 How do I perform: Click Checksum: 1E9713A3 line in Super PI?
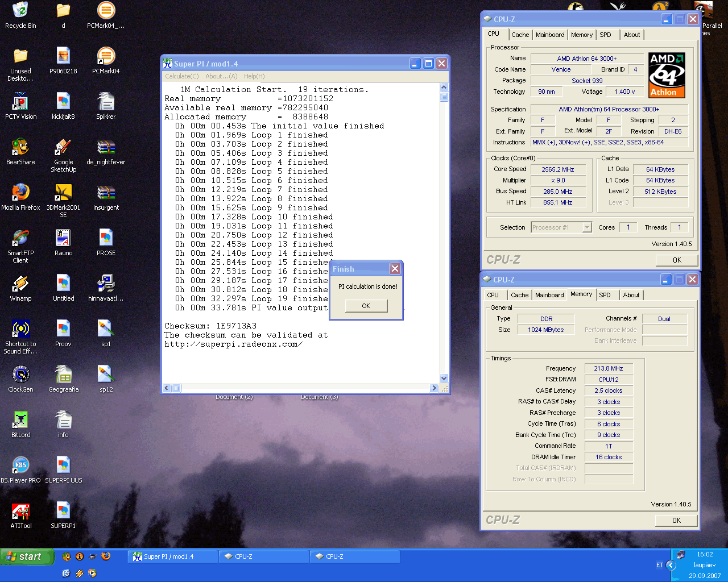[x=210, y=326]
